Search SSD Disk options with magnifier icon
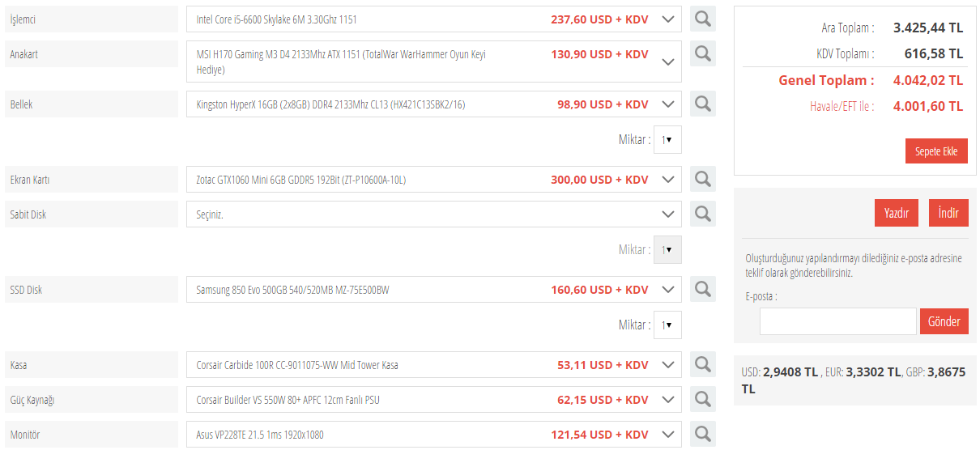 [702, 289]
